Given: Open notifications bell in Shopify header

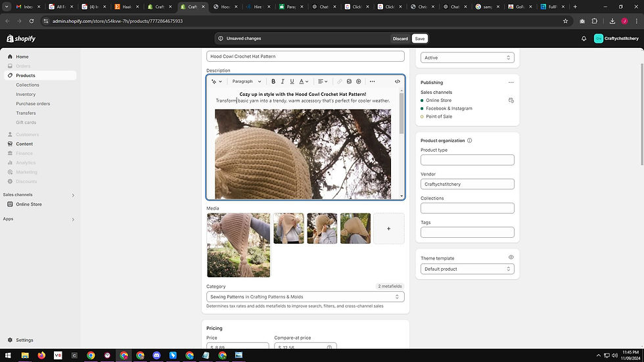Looking at the screenshot, I should pyautogui.click(x=584, y=39).
